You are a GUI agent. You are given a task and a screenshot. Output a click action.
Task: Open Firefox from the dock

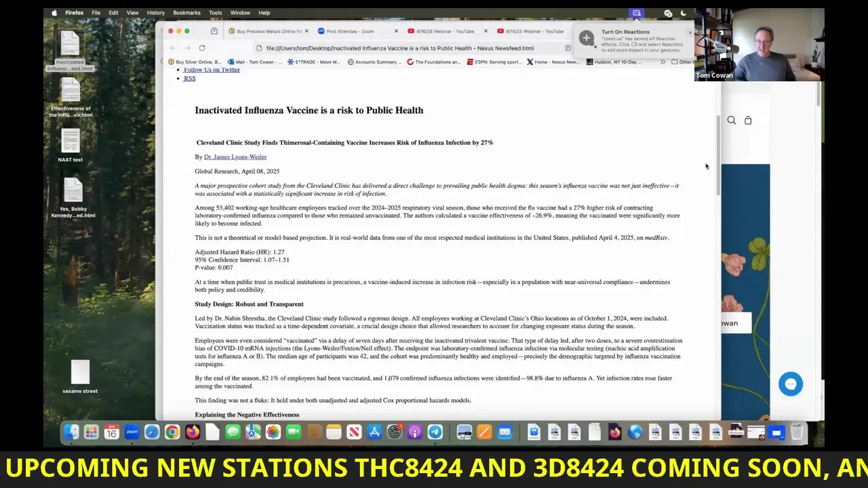pyautogui.click(x=193, y=432)
